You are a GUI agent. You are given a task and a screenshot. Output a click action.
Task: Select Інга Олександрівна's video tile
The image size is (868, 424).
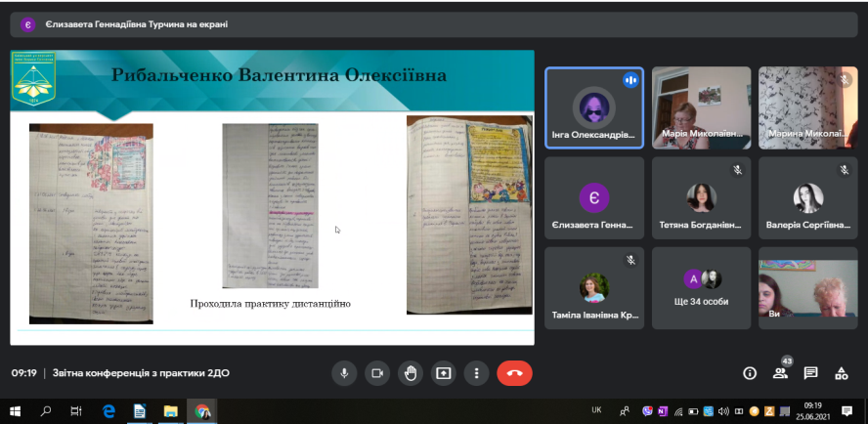(593, 107)
